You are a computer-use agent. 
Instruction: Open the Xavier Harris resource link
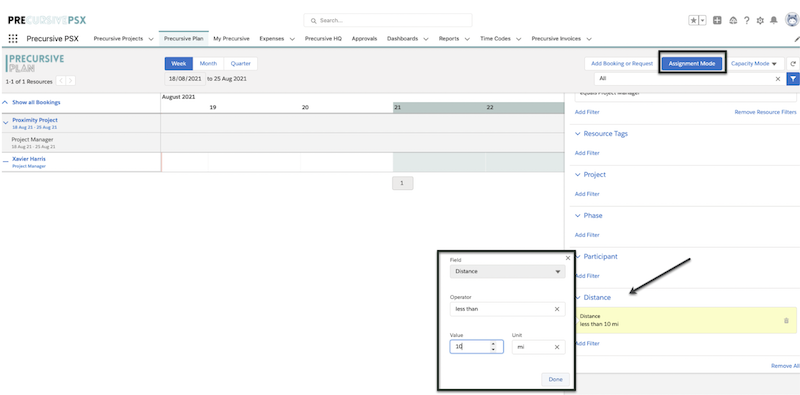pyautogui.click(x=29, y=159)
